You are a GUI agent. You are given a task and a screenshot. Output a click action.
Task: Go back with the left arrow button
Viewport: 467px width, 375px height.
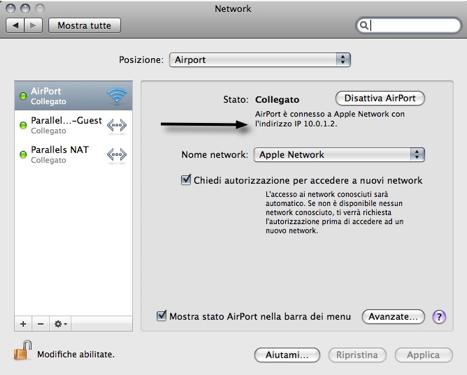click(15, 25)
